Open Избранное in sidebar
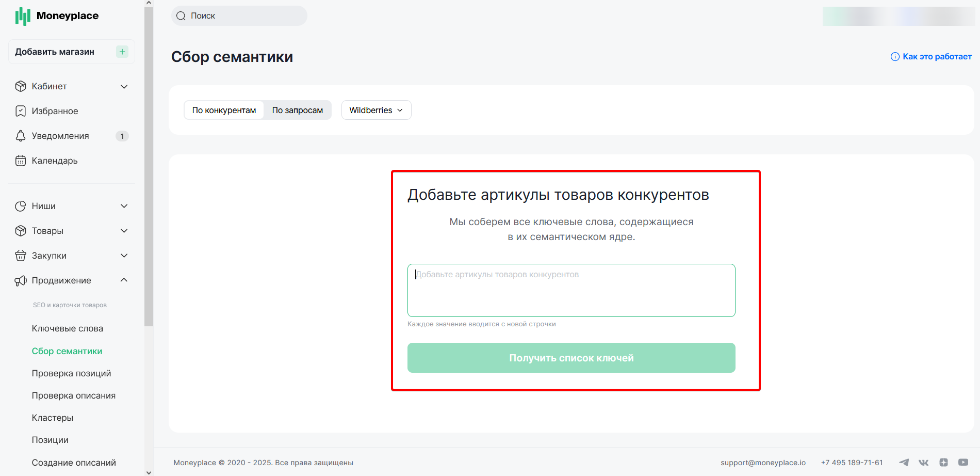This screenshot has width=980, height=476. [x=55, y=111]
